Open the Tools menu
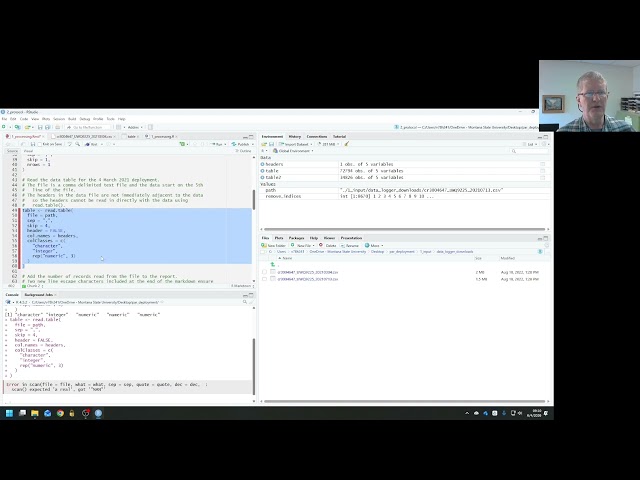The image size is (640, 480). [111, 119]
